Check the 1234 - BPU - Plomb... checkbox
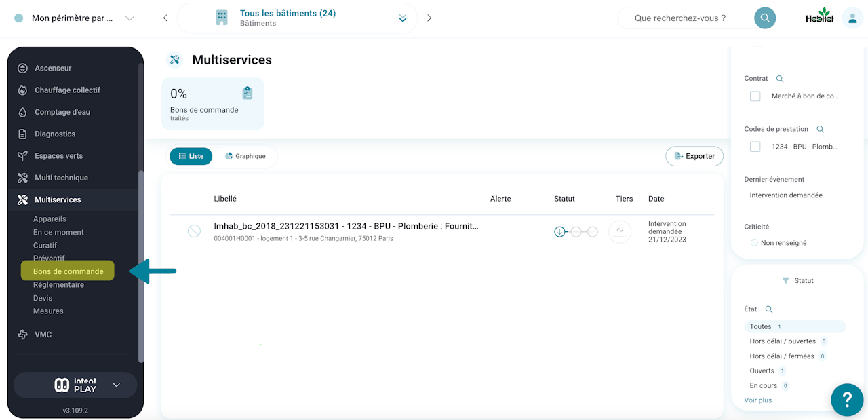The image size is (868, 420). [x=755, y=147]
